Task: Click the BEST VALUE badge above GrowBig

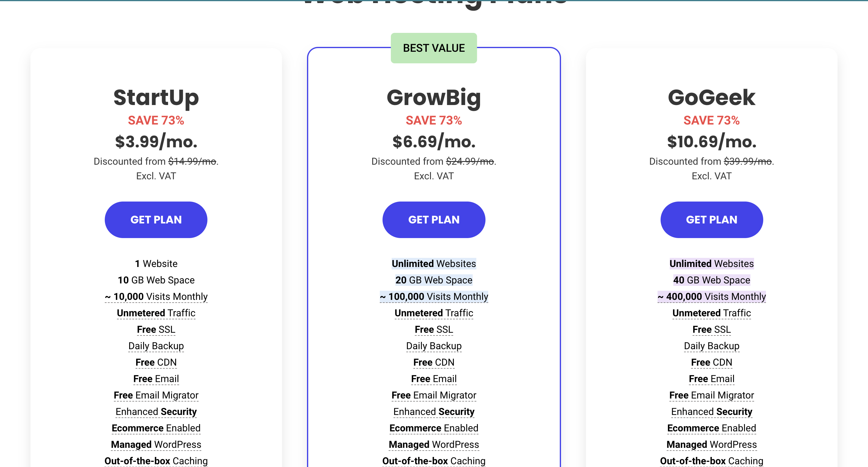Action: pyautogui.click(x=434, y=47)
